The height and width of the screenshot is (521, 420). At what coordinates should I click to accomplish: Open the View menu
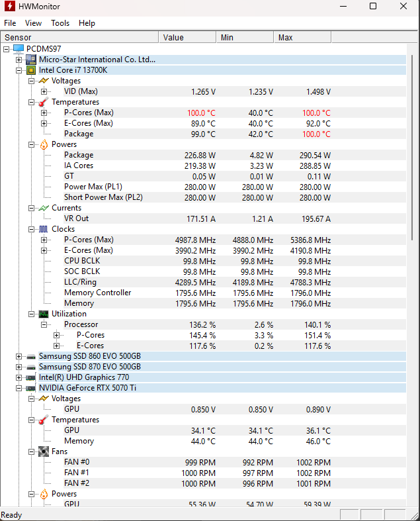pos(33,23)
